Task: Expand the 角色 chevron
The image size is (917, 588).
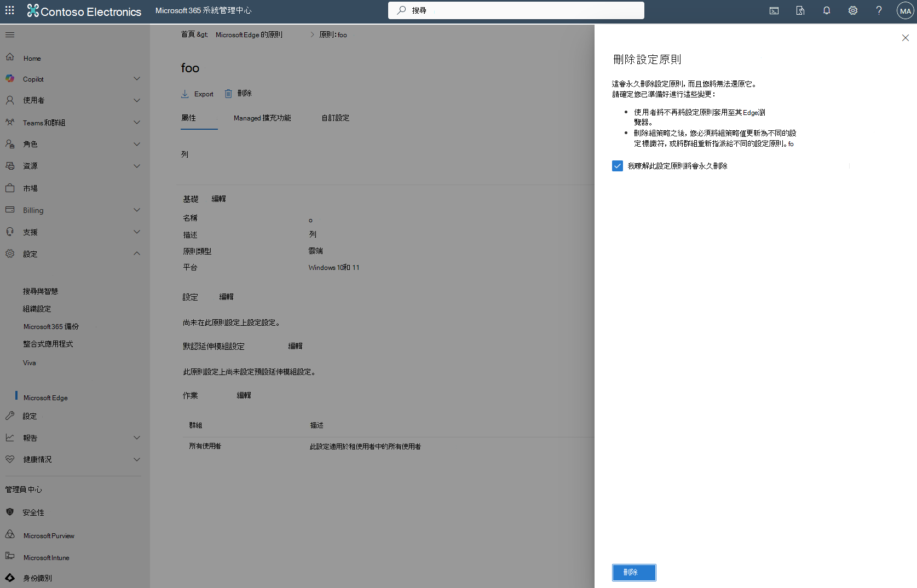Action: coord(137,144)
